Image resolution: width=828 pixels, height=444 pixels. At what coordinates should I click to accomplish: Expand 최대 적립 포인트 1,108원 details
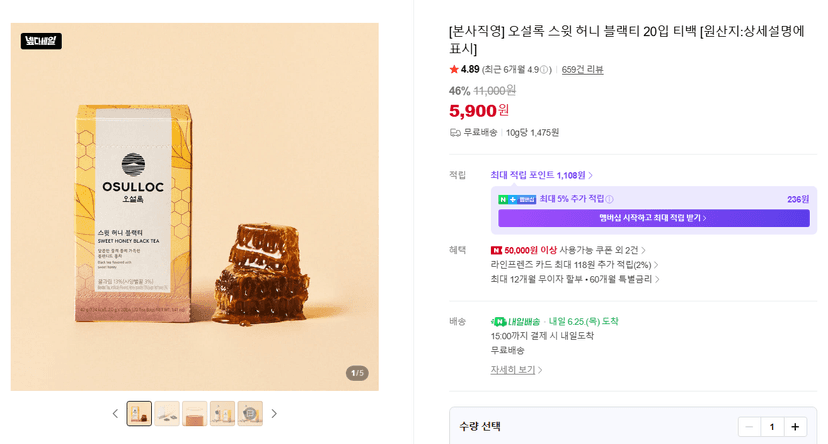point(542,175)
